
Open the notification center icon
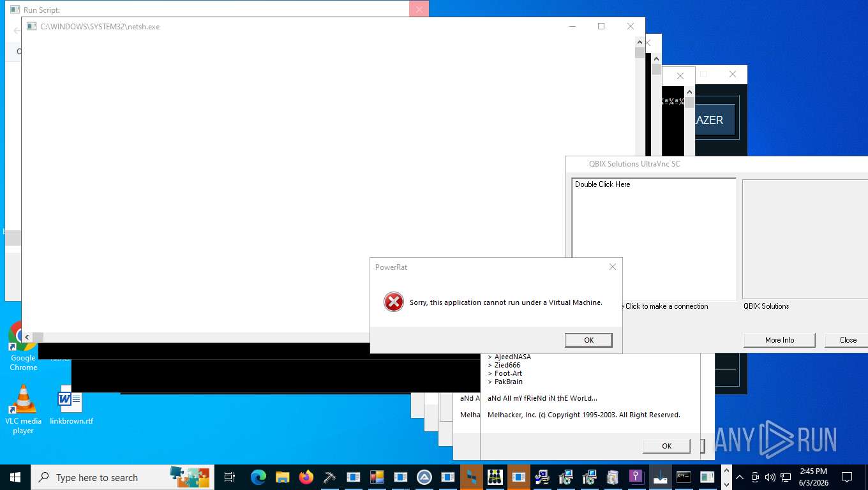(847, 477)
